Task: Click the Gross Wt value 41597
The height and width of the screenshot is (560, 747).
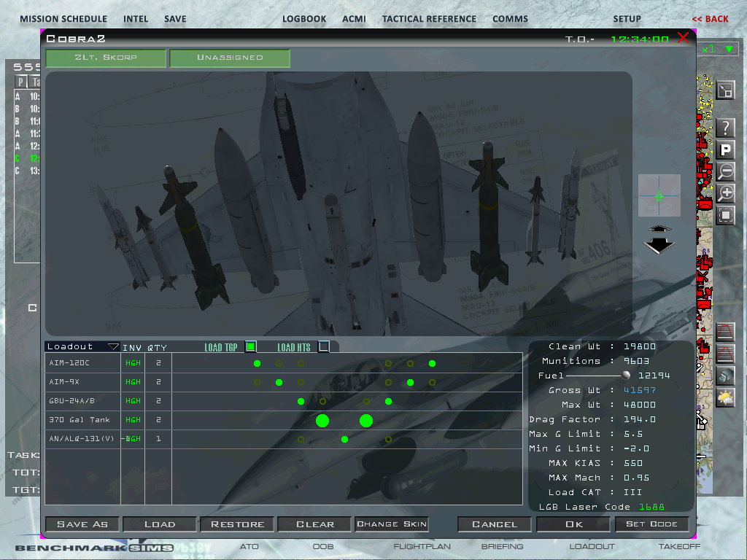Action: (x=639, y=391)
